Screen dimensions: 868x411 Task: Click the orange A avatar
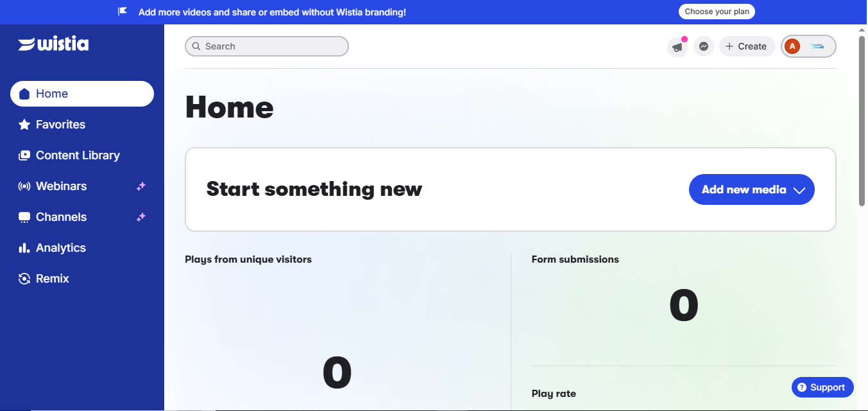click(792, 46)
